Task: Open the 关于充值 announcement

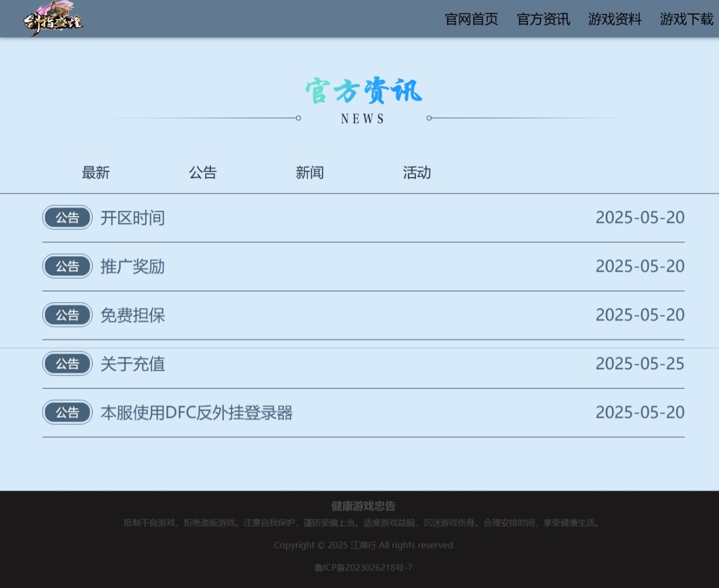Action: point(133,364)
